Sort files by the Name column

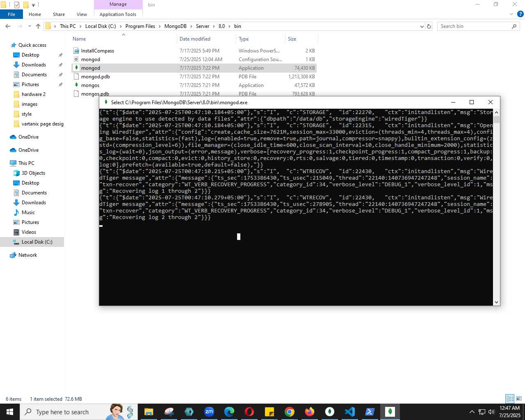(123, 39)
